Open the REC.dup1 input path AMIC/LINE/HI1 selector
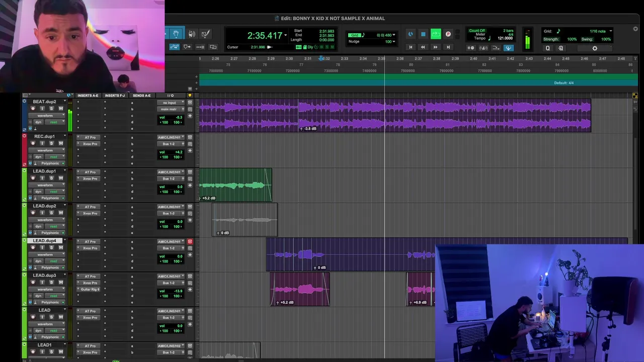Screen dimensions: 644x362 point(171,137)
